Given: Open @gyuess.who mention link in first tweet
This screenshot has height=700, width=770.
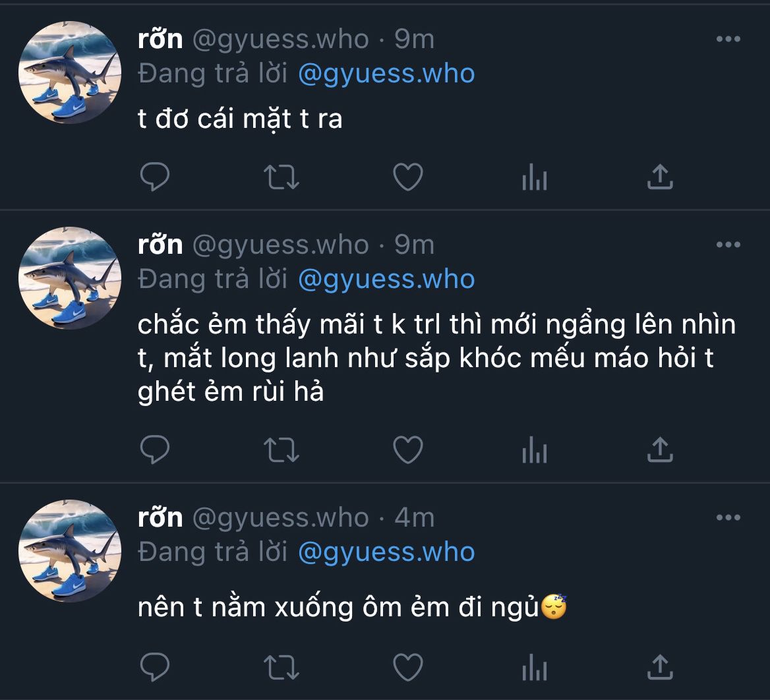Looking at the screenshot, I should 386,74.
